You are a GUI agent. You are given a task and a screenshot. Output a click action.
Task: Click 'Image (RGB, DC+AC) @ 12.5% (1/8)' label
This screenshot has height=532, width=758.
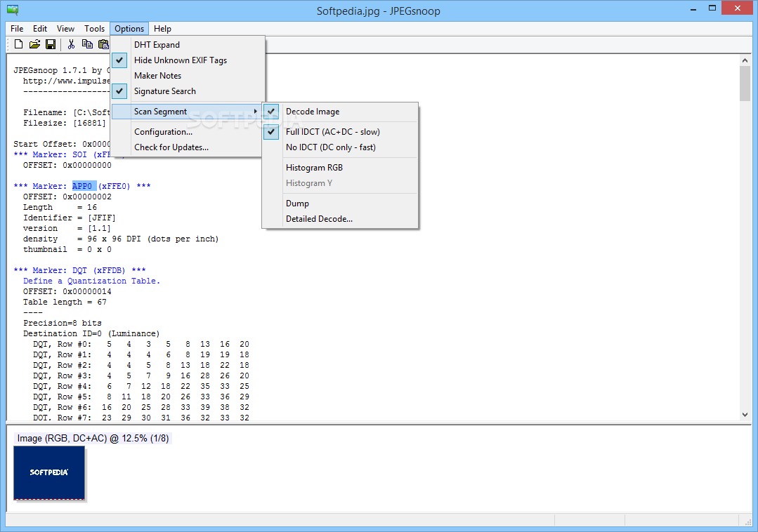pyautogui.click(x=93, y=439)
